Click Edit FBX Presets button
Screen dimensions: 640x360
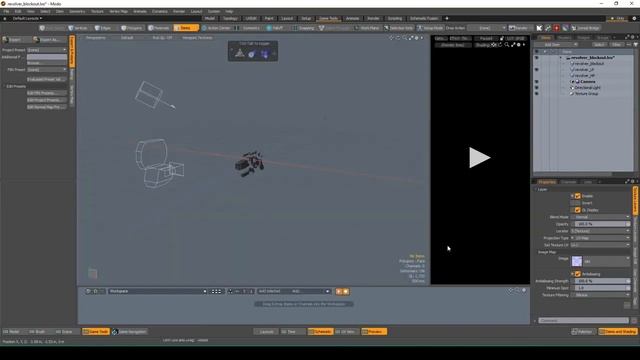coord(47,93)
